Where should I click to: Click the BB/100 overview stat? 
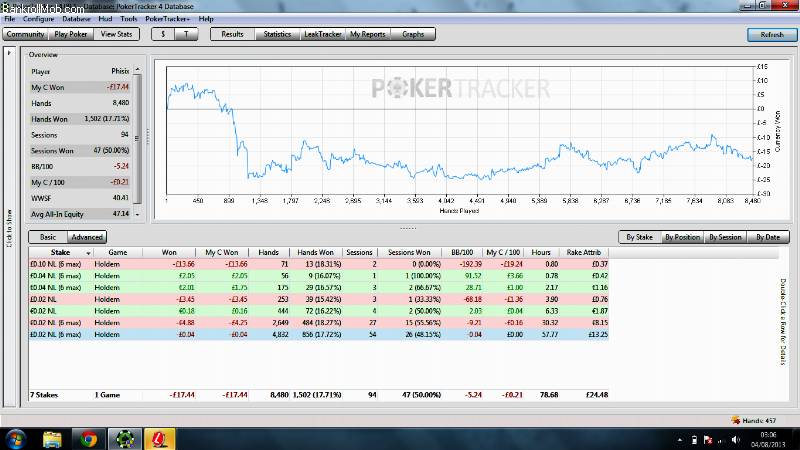[x=80, y=166]
